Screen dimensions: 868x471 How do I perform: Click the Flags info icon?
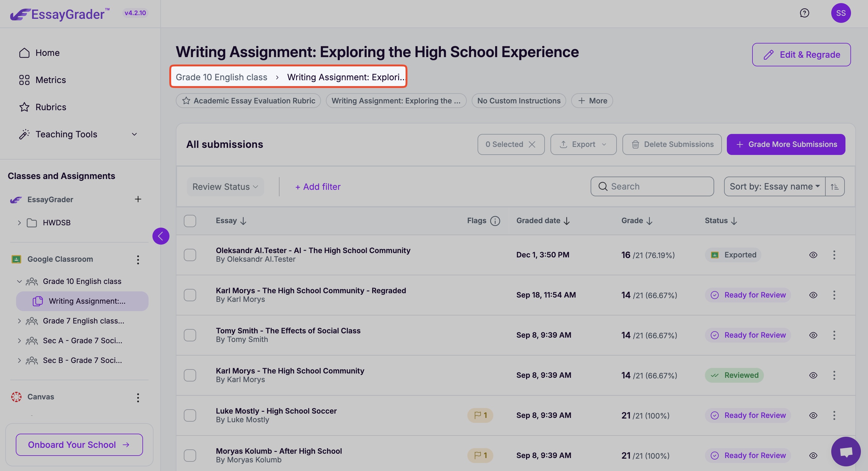495,221
